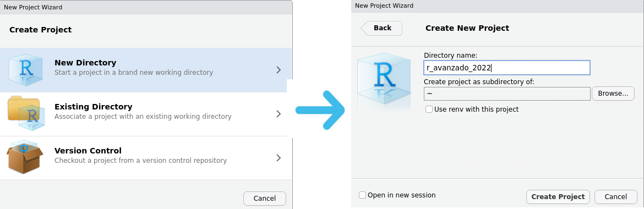Click the Version Control box icon
644x209 pixels.
click(x=25, y=156)
